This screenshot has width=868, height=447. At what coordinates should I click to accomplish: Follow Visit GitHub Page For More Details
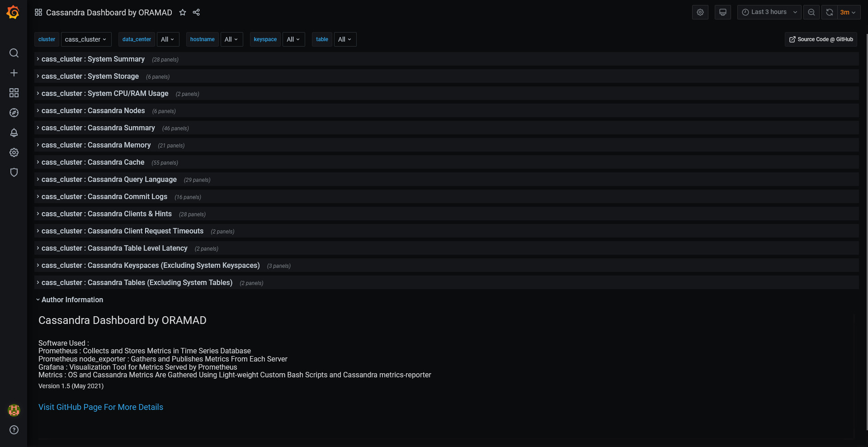click(101, 407)
